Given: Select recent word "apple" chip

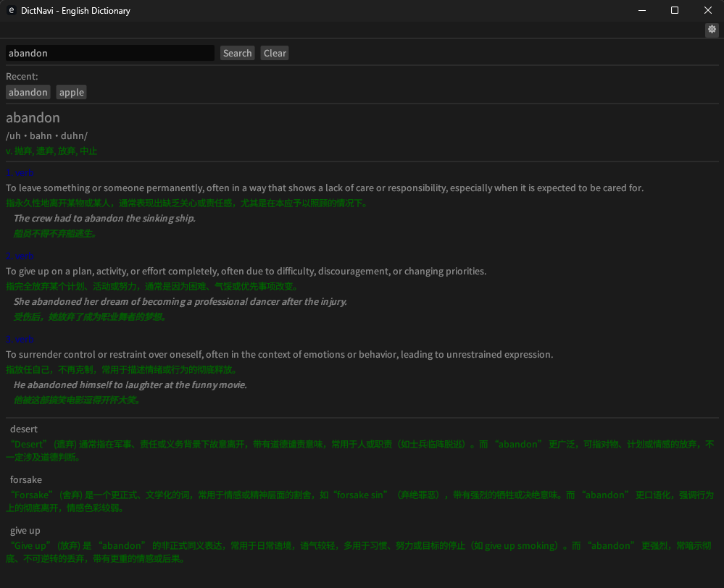Looking at the screenshot, I should click(72, 92).
